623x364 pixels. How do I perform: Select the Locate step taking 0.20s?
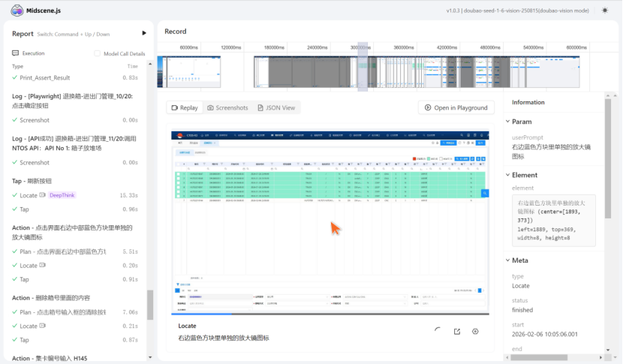point(75,266)
